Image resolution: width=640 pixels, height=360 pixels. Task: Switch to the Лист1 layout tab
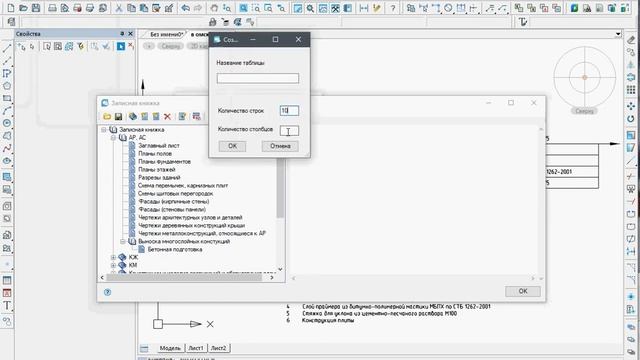coord(196,348)
